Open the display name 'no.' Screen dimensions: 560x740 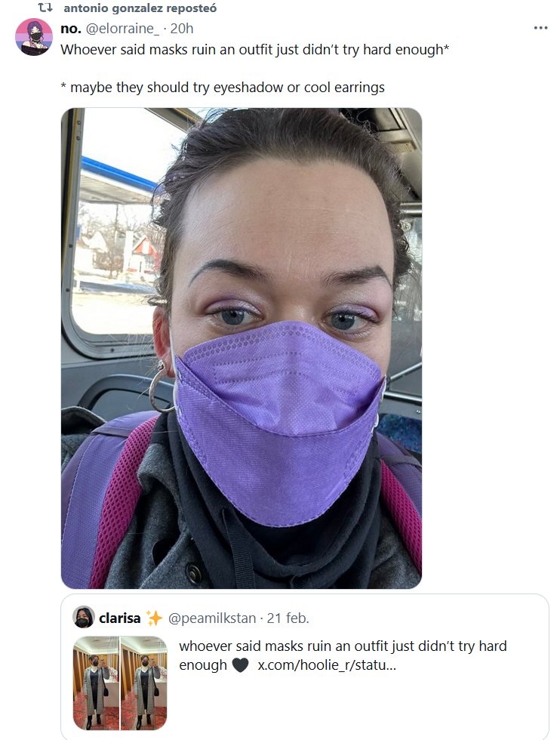click(x=71, y=29)
